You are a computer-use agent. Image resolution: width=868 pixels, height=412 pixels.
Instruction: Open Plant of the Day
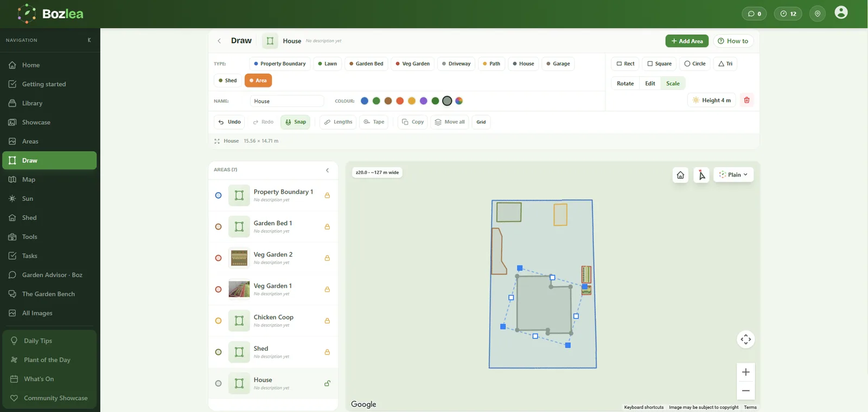(x=49, y=360)
